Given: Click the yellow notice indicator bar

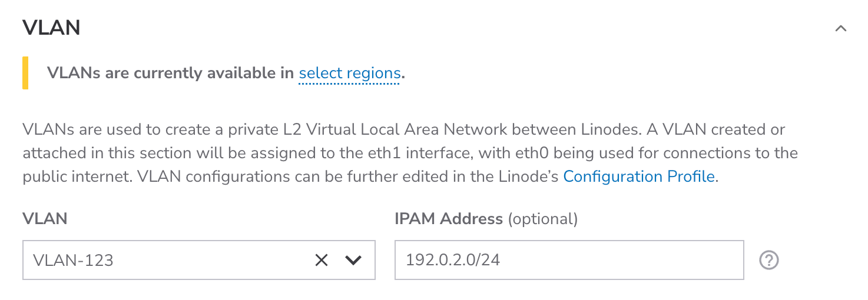Looking at the screenshot, I should 25,73.
